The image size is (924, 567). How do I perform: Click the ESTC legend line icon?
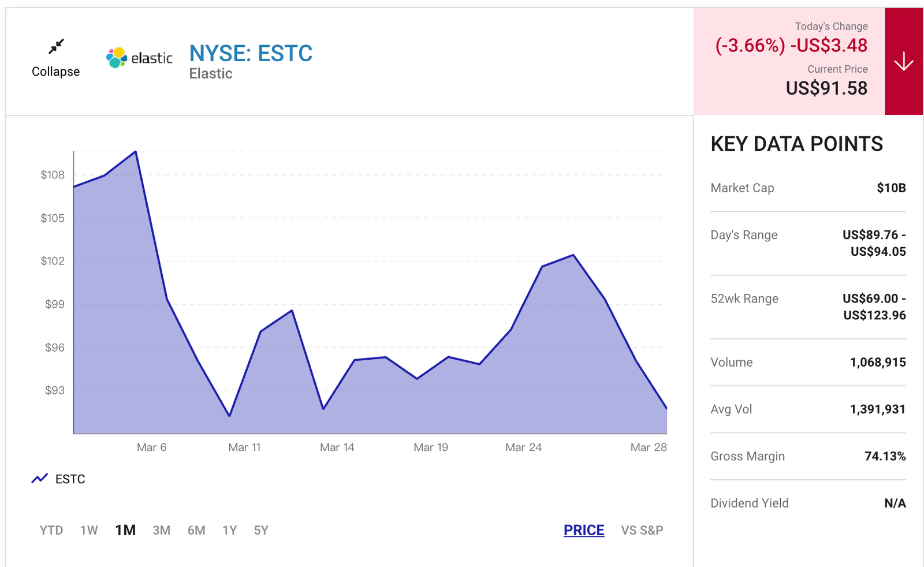[40, 479]
